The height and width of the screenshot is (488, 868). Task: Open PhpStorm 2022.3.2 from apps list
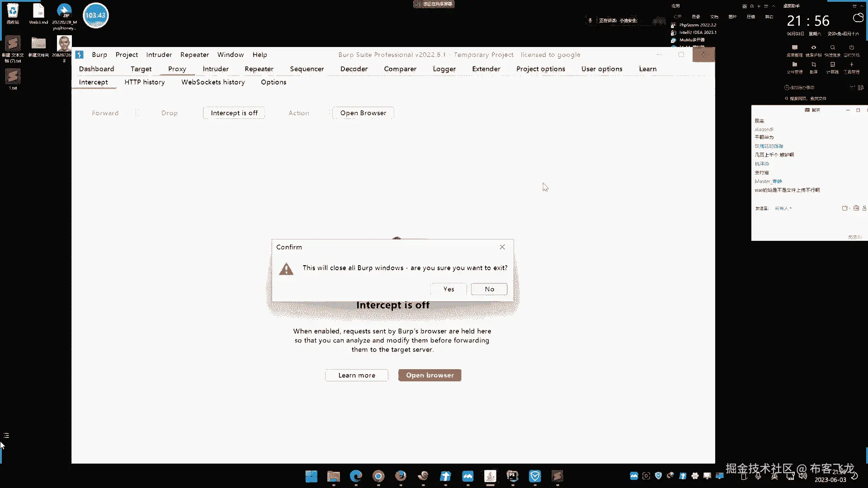697,25
